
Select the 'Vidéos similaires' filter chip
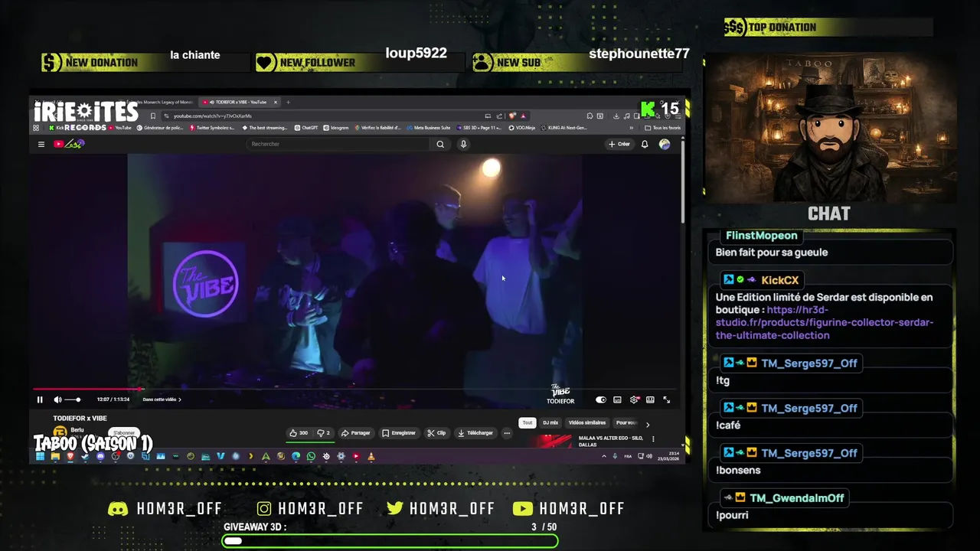click(587, 422)
